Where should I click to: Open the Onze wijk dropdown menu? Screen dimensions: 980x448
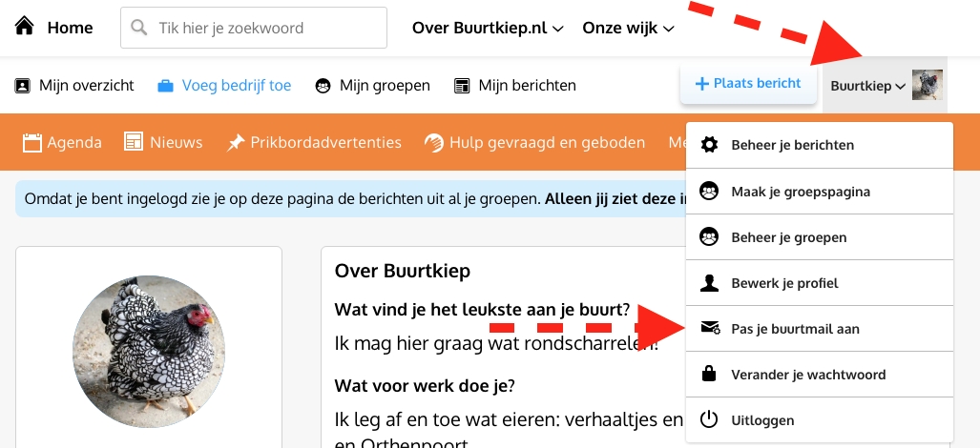click(628, 28)
